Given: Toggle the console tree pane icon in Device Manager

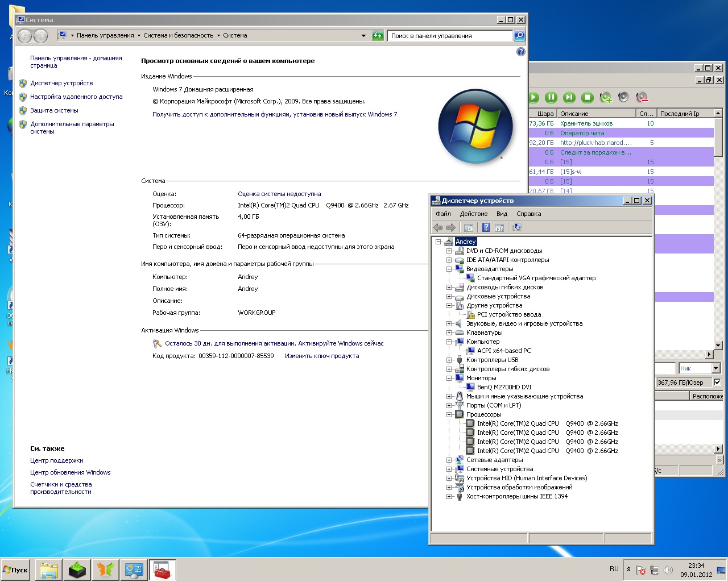Looking at the screenshot, I should (469, 227).
